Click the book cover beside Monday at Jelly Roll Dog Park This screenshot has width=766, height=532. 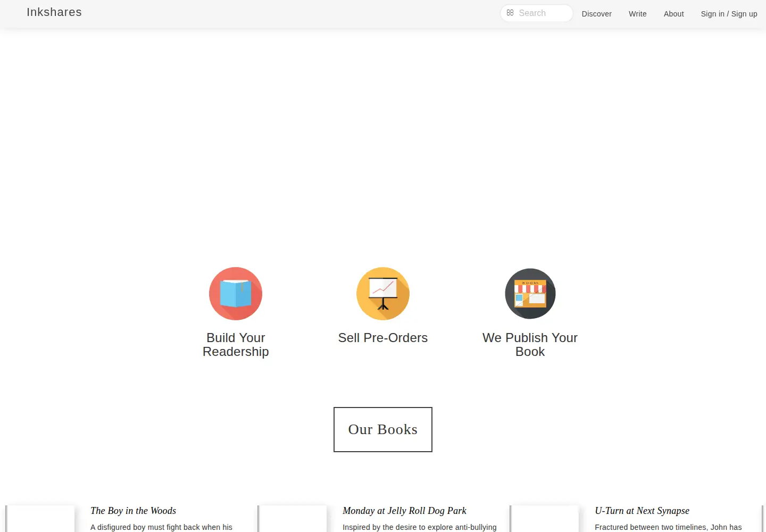(292, 519)
